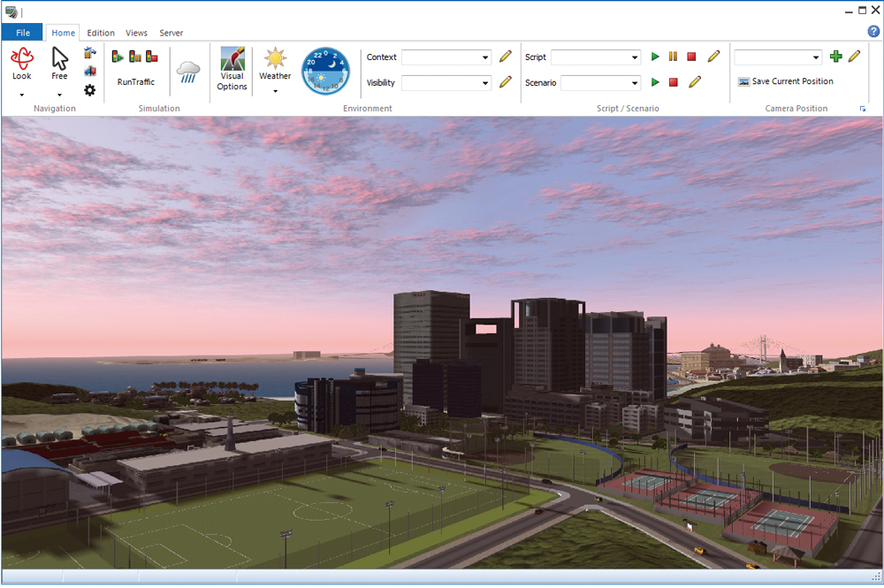This screenshot has height=588, width=884.
Task: Pause the running Script
Action: pyautogui.click(x=673, y=57)
